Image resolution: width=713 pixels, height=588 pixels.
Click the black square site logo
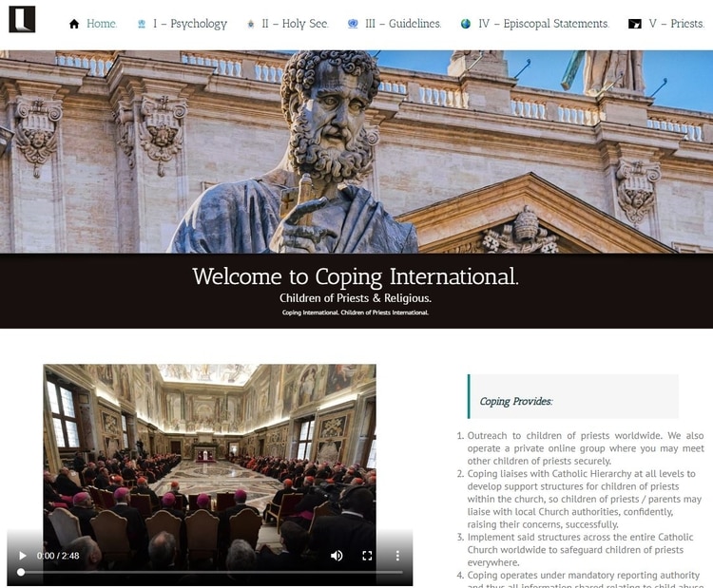[x=22, y=20]
